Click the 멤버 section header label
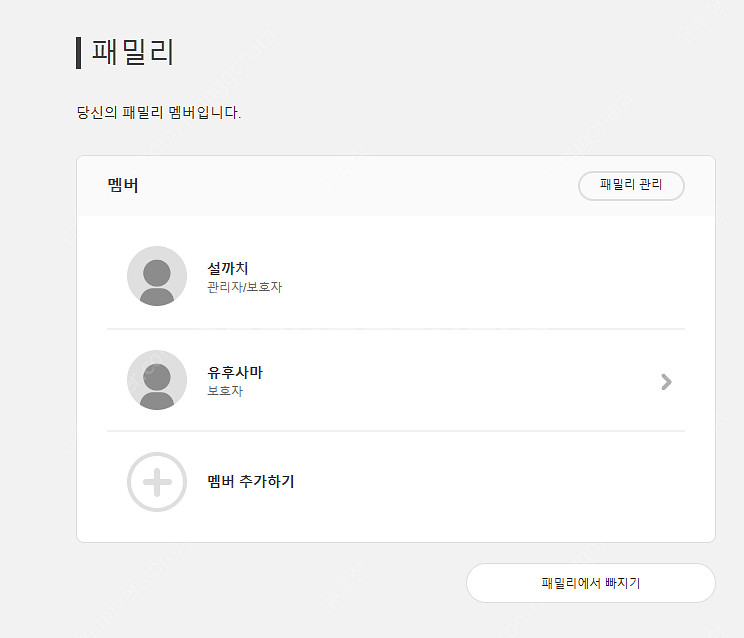Viewport: 744px width, 638px height. [123, 185]
